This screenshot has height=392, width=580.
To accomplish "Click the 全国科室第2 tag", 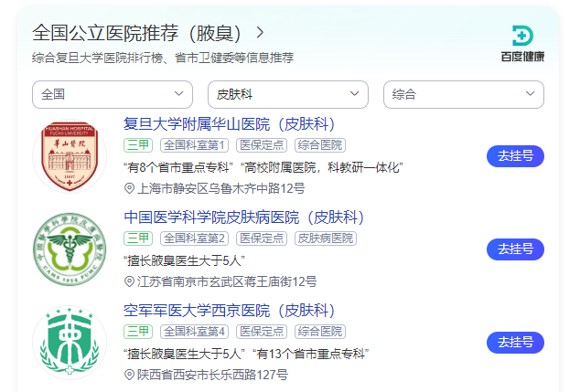I will (194, 238).
